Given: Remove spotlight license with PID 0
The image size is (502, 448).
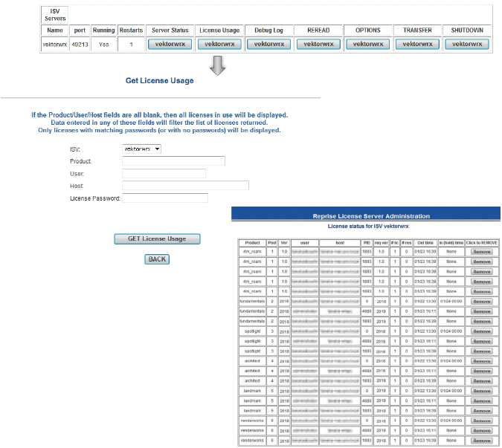Looking at the screenshot, I should [481, 331].
